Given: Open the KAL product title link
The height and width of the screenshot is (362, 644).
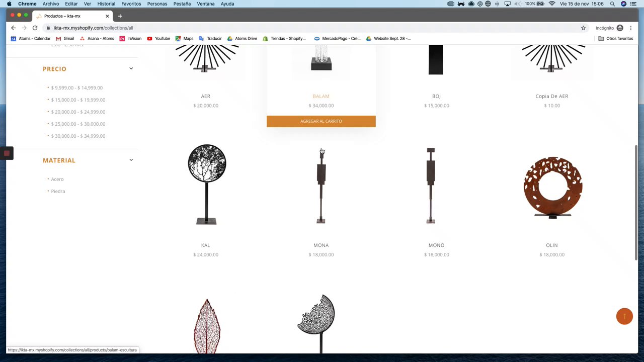Looking at the screenshot, I should pos(206,245).
